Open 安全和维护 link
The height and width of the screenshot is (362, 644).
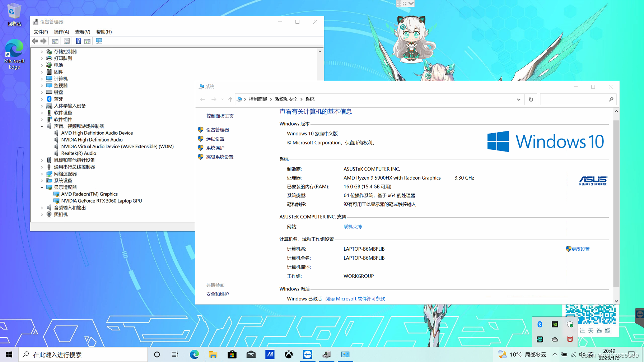click(218, 294)
